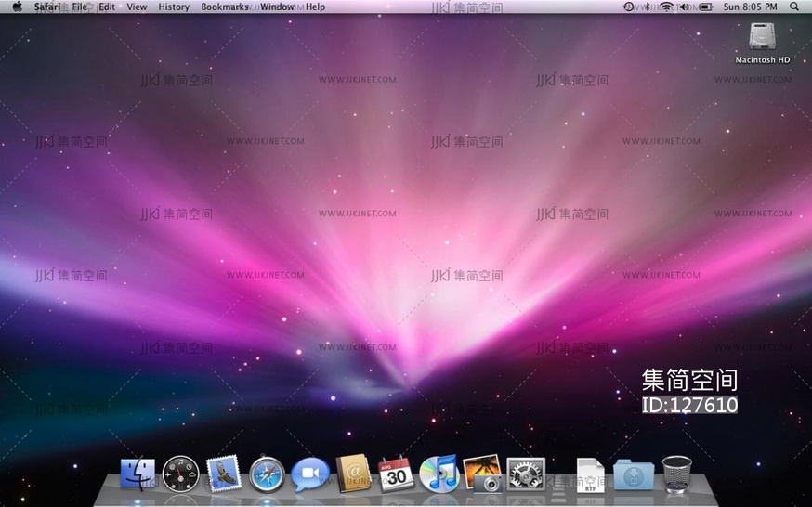Open the Wi-Fi AirPort status menu

click(x=666, y=6)
